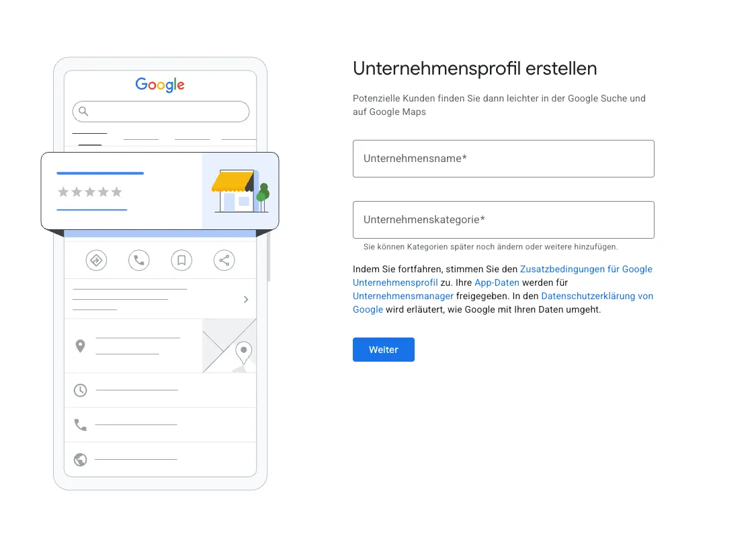
Task: Click the storefront shop illustration
Action: [x=240, y=191]
